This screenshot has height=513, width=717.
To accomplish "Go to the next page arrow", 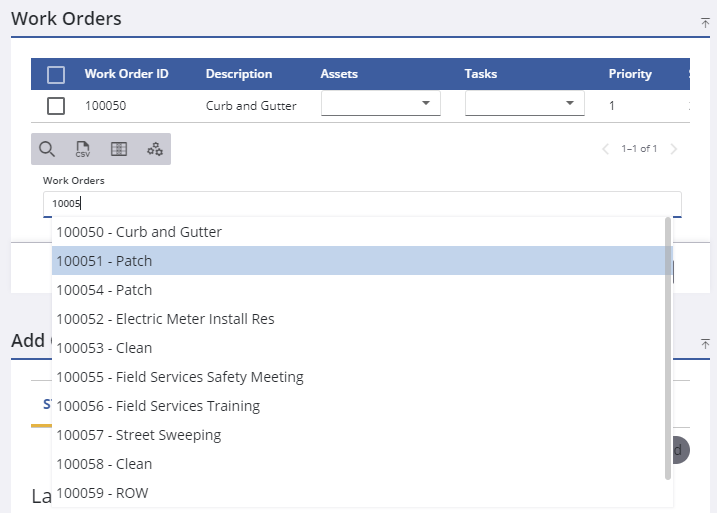I will (674, 149).
